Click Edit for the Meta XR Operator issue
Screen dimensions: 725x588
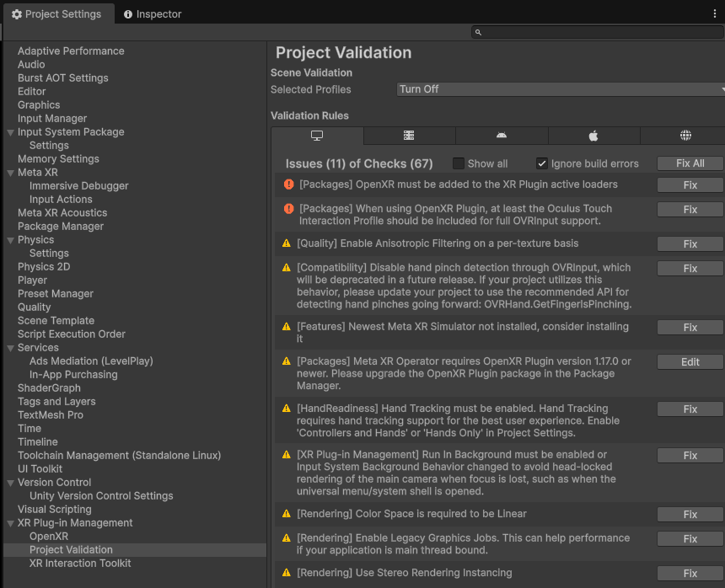click(x=690, y=362)
